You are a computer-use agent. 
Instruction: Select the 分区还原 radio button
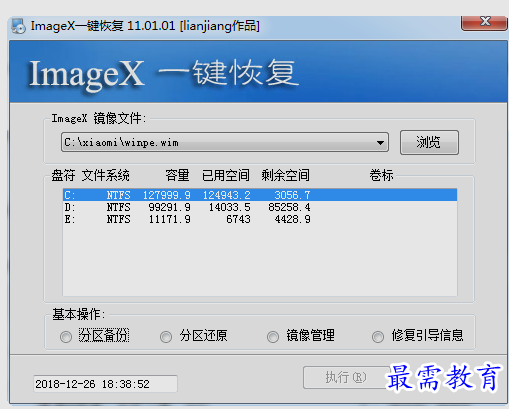click(x=166, y=337)
